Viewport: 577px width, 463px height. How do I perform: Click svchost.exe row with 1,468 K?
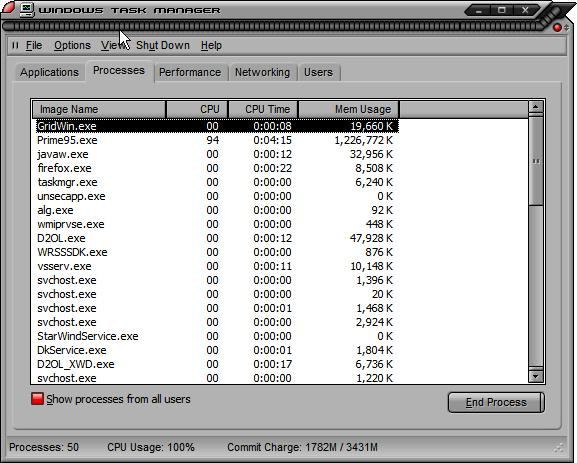(x=217, y=308)
